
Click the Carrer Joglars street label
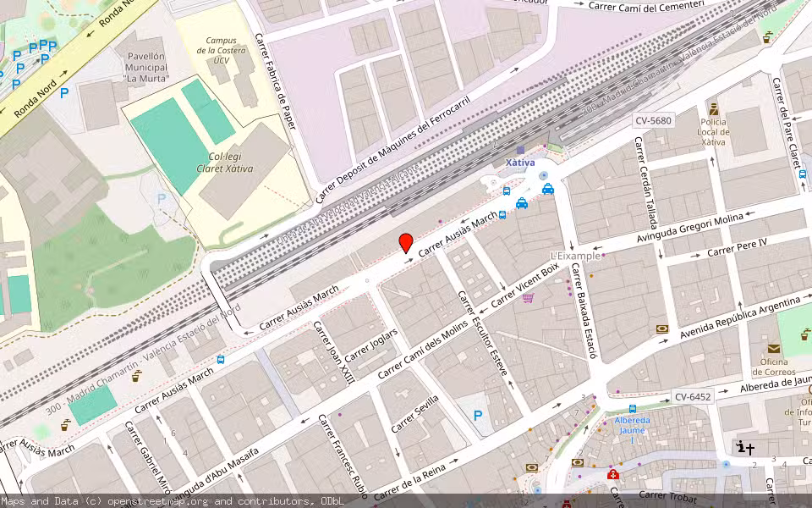point(370,345)
